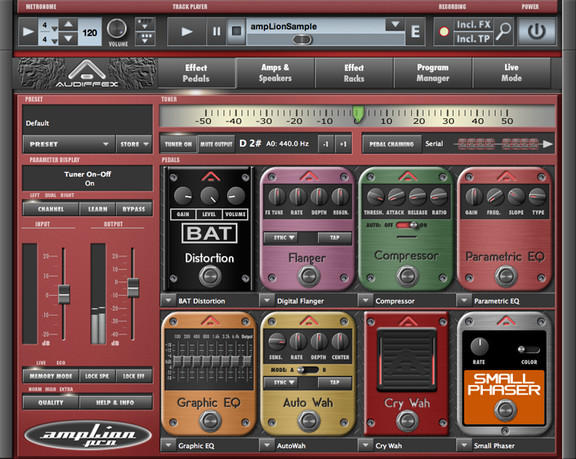Decrease metronome tempo with the down arrow
Image resolution: width=576 pixels, height=459 pixels.
(x=68, y=38)
